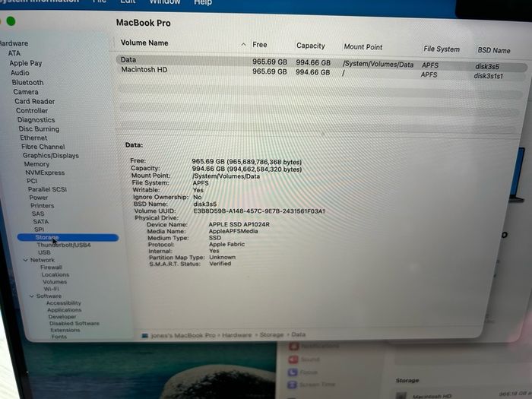Sort by File System column header
The width and height of the screenshot is (532, 399).
pos(442,49)
